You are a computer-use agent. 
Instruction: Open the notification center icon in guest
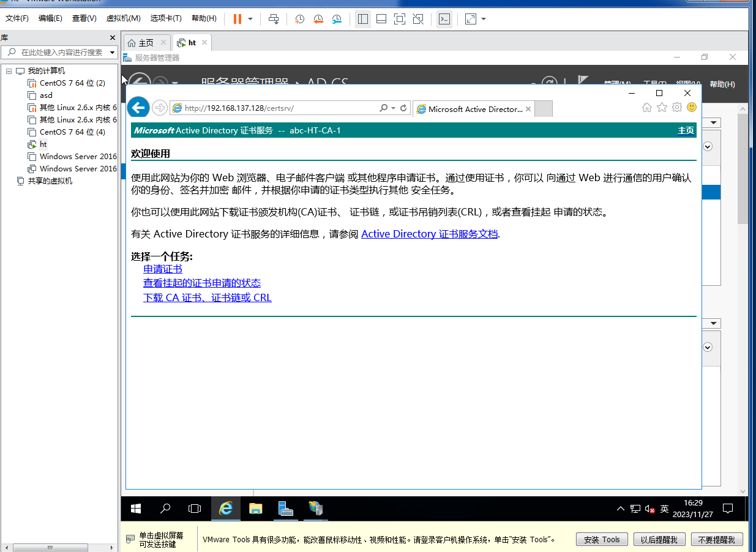(728, 509)
